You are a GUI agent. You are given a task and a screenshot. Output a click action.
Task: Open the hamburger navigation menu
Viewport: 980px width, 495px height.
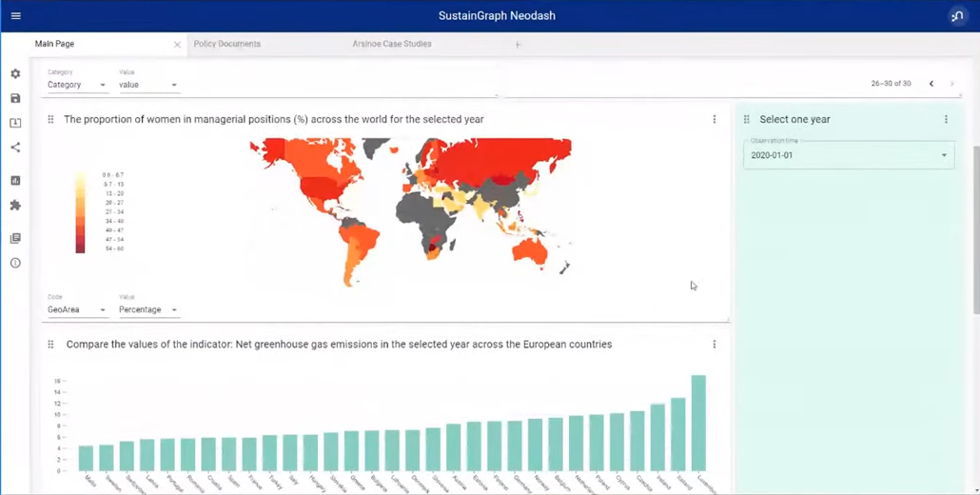coord(15,15)
